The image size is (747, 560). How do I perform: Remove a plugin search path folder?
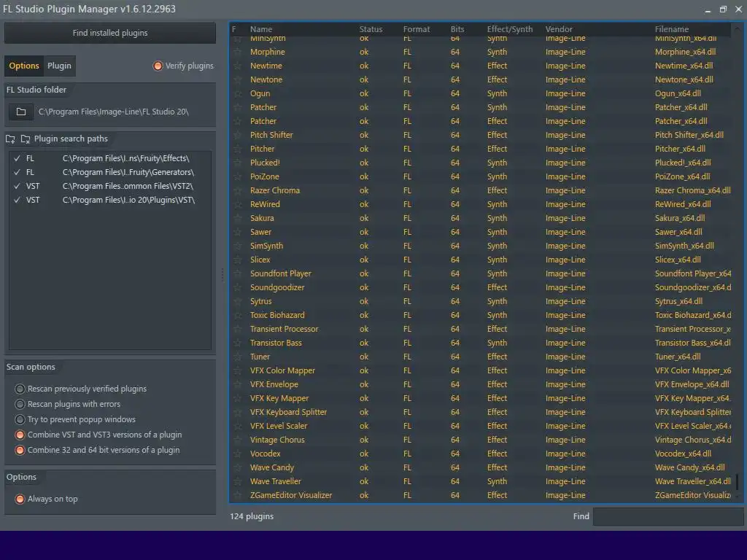point(26,139)
